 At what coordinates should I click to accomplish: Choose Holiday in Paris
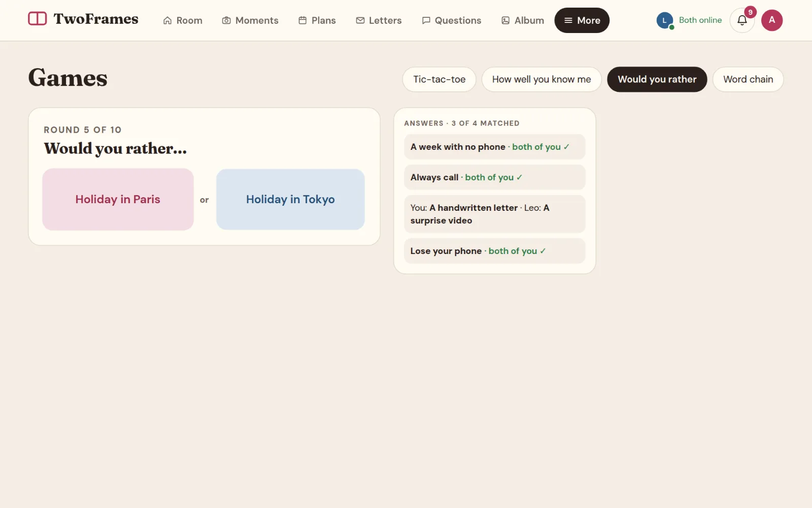tap(118, 199)
